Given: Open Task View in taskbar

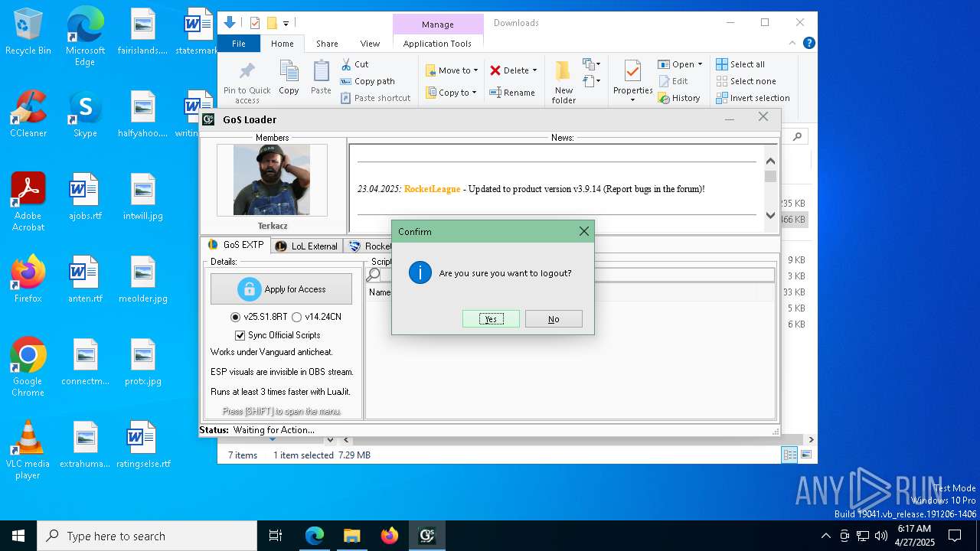Looking at the screenshot, I should tap(276, 536).
